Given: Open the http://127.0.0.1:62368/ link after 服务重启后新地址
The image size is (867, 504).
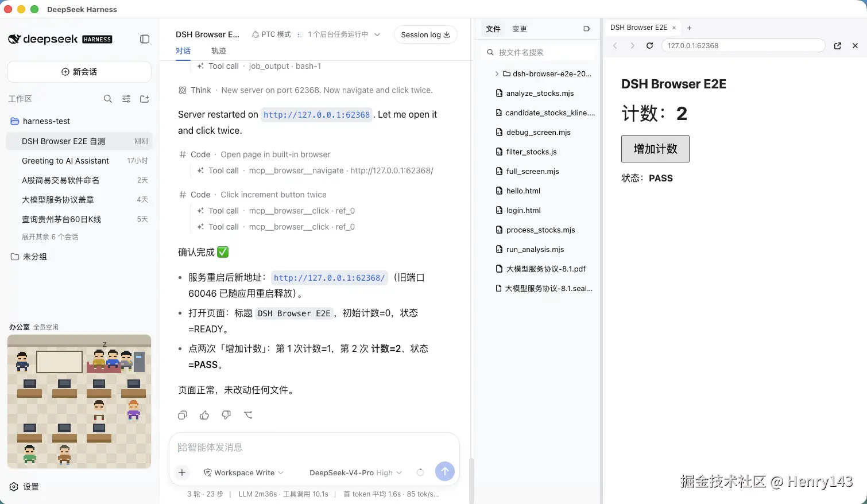Looking at the screenshot, I should [x=330, y=278].
